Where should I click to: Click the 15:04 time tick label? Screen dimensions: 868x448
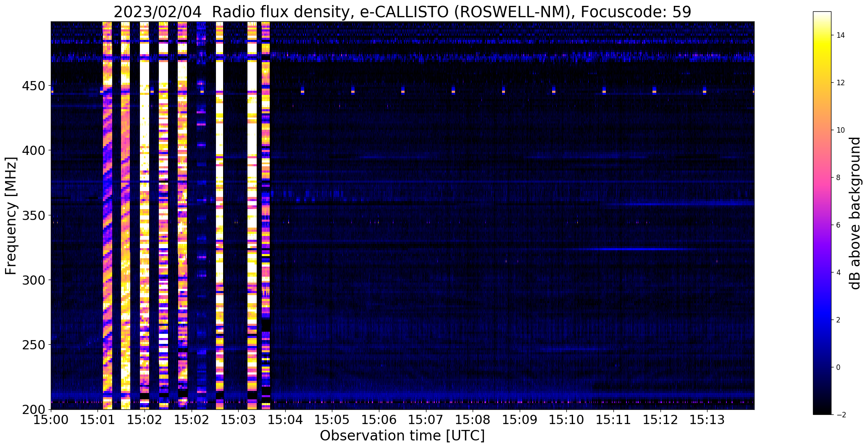click(x=286, y=420)
